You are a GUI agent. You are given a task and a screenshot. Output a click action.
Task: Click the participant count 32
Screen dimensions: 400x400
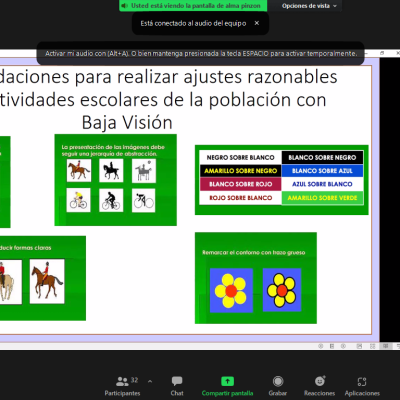(x=134, y=380)
